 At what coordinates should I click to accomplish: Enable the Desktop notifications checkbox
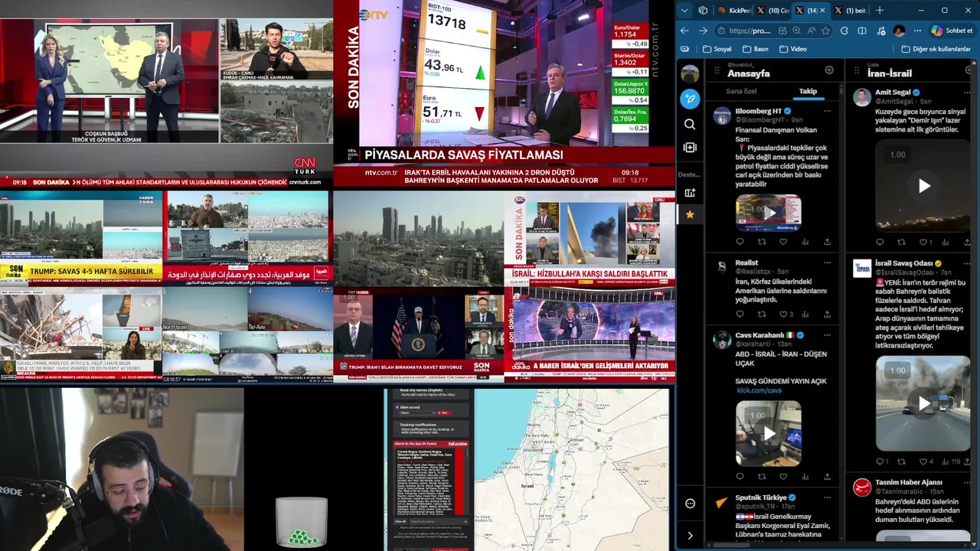tap(397, 425)
